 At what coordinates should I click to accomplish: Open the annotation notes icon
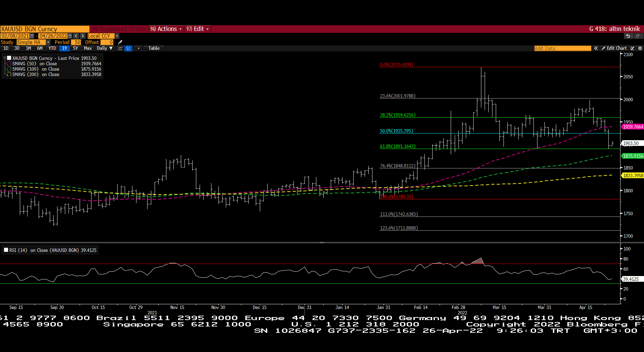point(632,48)
